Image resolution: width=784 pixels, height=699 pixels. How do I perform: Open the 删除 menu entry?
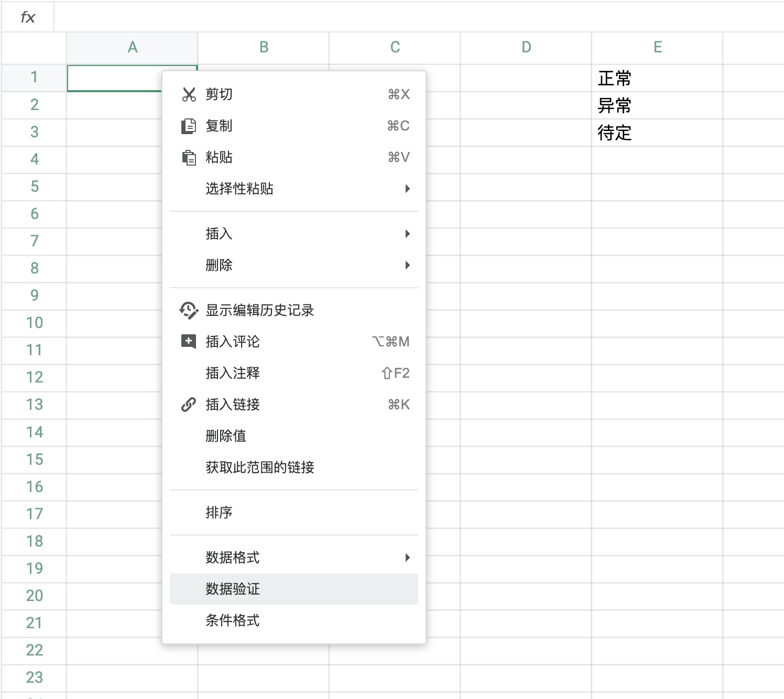coord(294,265)
